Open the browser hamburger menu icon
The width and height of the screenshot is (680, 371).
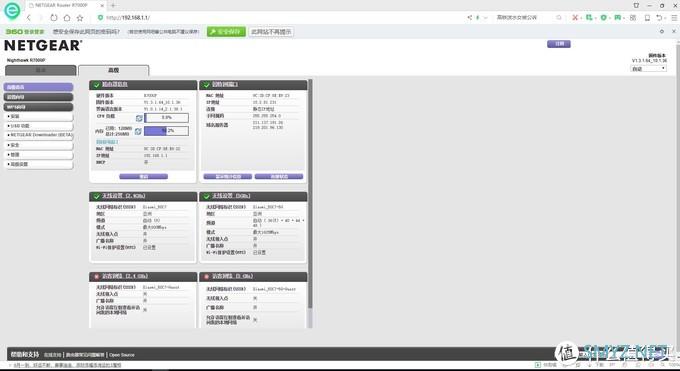[674, 18]
